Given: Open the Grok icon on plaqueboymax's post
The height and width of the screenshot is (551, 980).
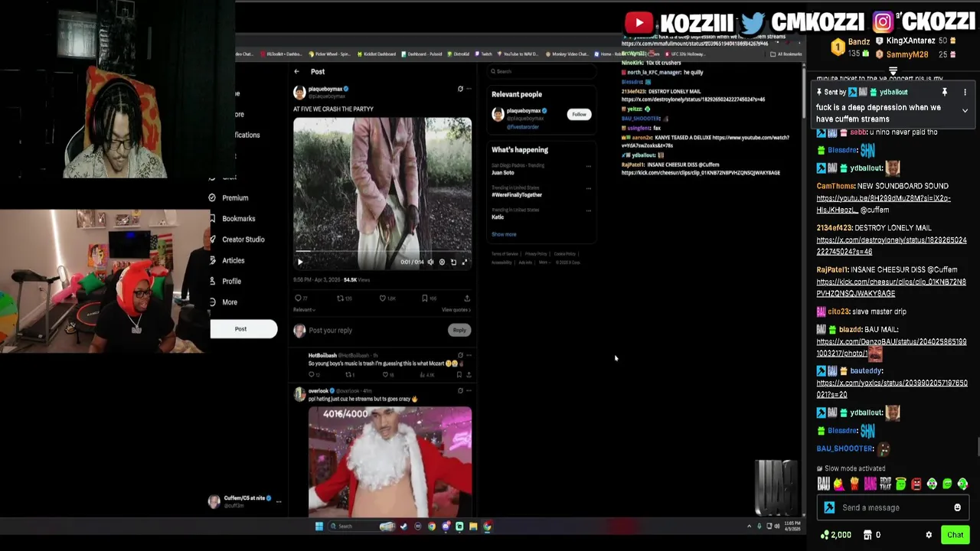Looking at the screenshot, I should pos(460,89).
